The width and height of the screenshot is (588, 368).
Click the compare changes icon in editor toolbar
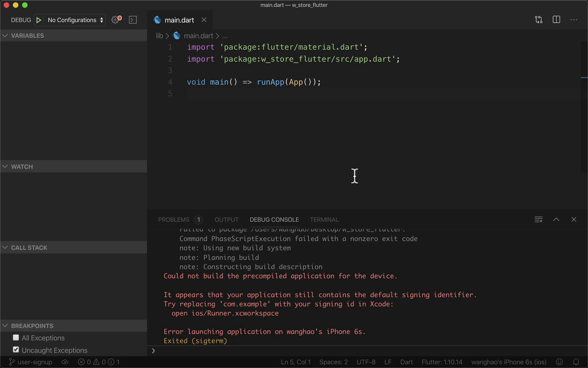click(x=538, y=20)
